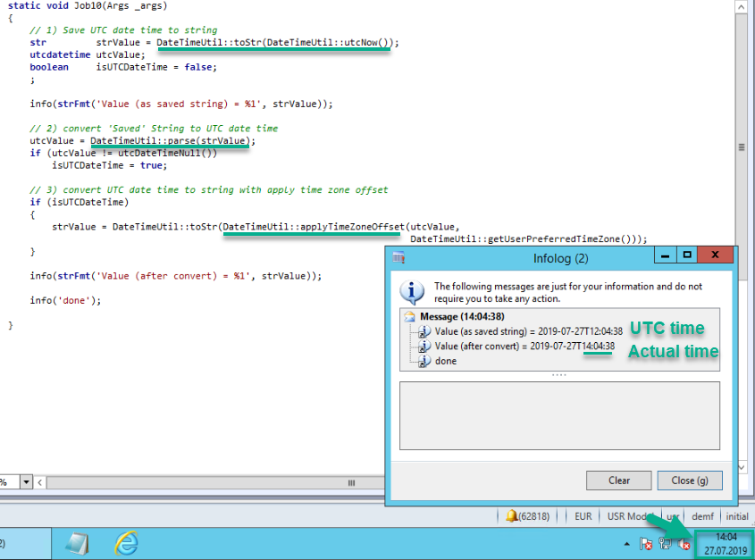
Task: Select EUR currency in the status bar
Action: click(583, 515)
